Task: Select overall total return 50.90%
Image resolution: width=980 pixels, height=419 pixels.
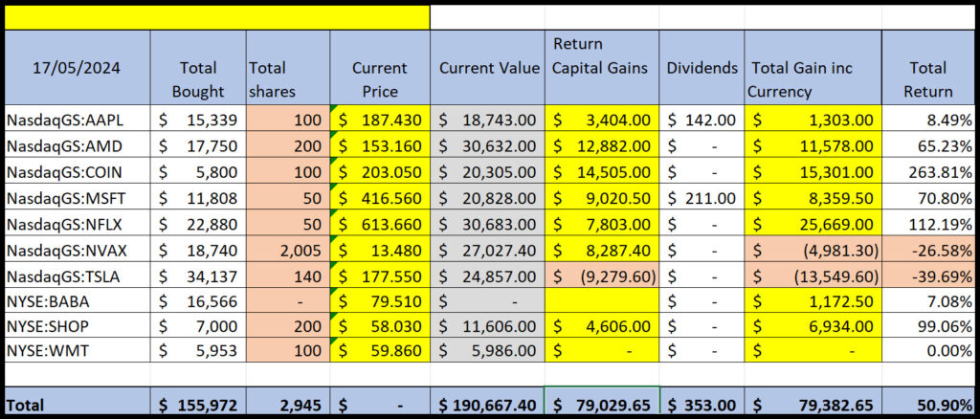Action: (928, 402)
